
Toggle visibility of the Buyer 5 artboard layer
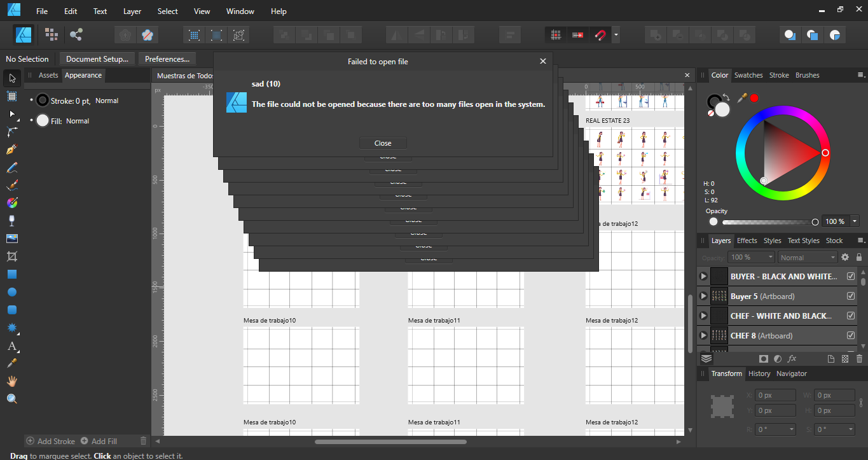tap(850, 296)
